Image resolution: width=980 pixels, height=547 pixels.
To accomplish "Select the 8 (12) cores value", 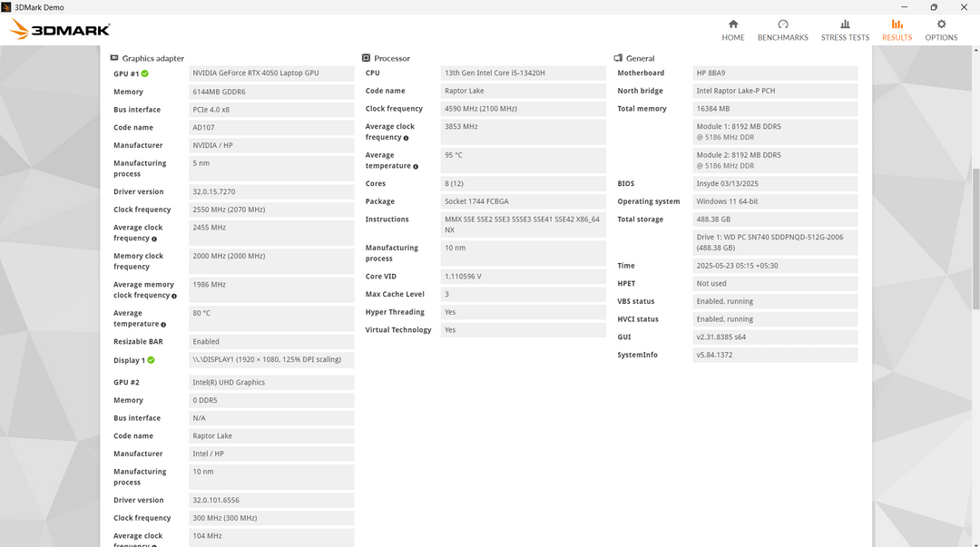I will pyautogui.click(x=524, y=184).
